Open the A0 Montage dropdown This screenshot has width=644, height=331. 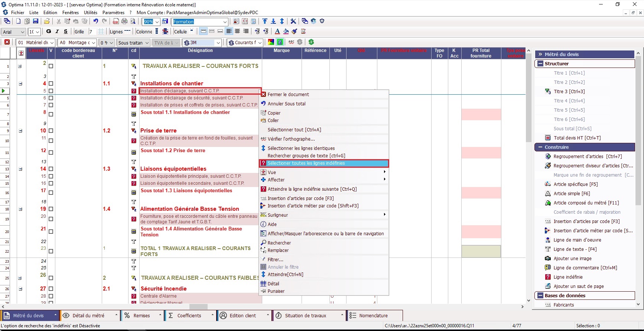(94, 43)
